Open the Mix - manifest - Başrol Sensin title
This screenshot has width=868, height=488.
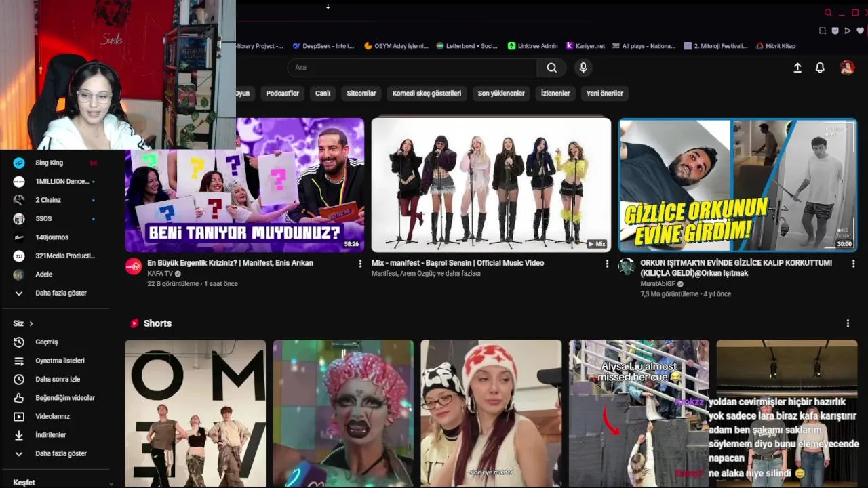click(458, 263)
